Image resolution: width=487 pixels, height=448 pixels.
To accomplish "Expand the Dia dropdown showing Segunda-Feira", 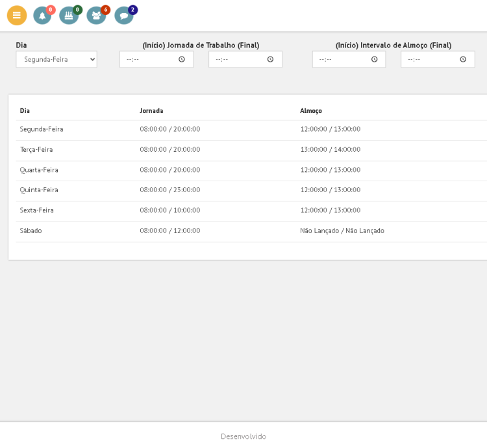I will (56, 59).
